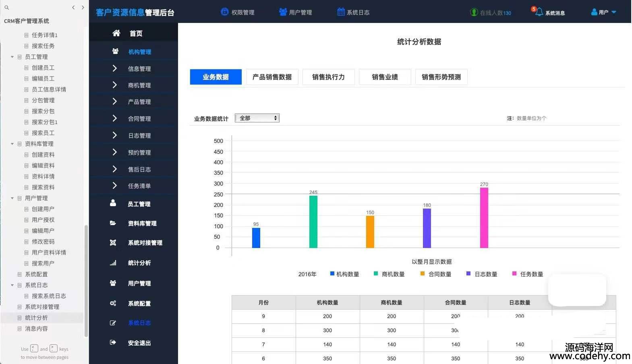The width and height of the screenshot is (632, 364).
Task: Click the 机构管理 group icon
Action: tap(115, 51)
